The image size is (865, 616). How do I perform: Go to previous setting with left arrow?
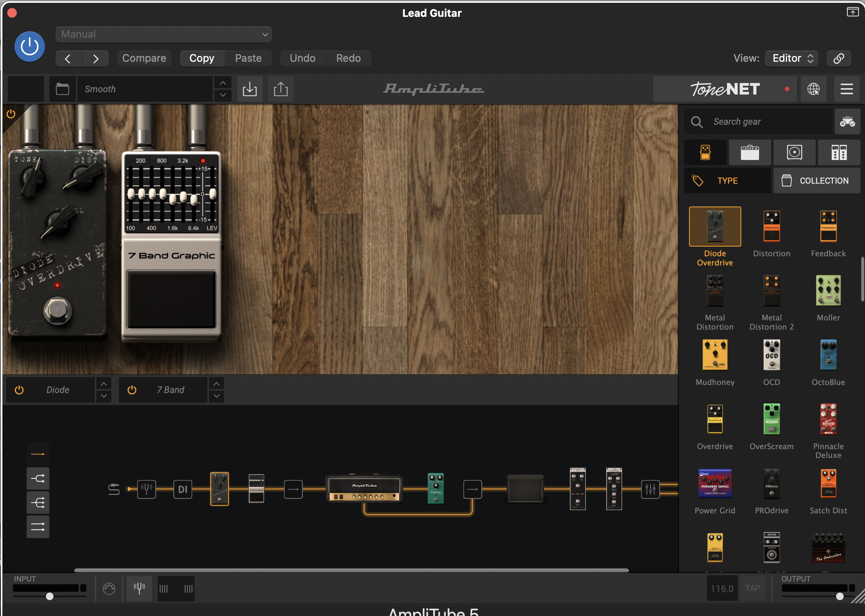click(x=69, y=59)
